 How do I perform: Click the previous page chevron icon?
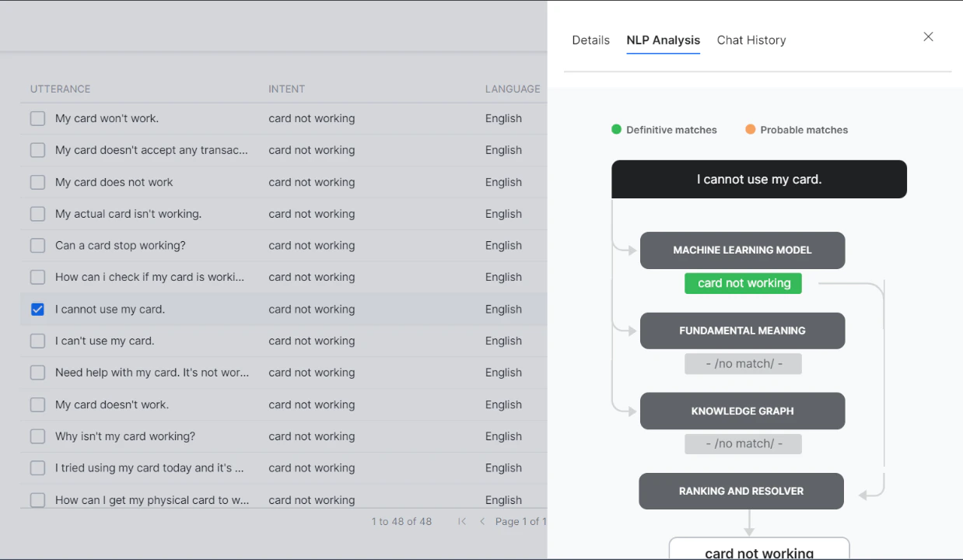point(482,521)
